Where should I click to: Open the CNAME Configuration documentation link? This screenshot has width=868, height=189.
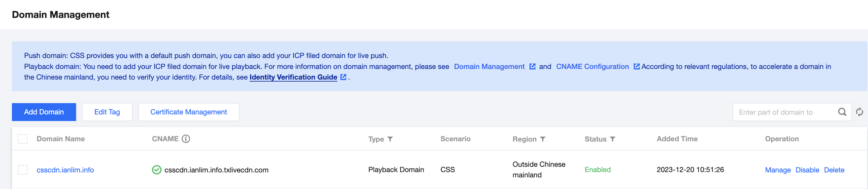tap(592, 67)
